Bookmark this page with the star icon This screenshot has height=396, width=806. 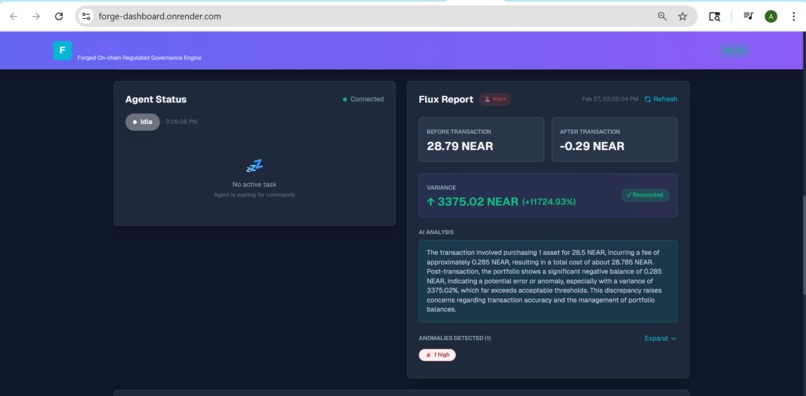683,16
